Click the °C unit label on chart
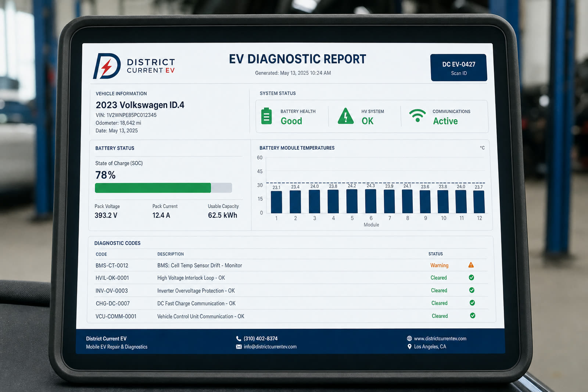The image size is (588, 392). 482,148
